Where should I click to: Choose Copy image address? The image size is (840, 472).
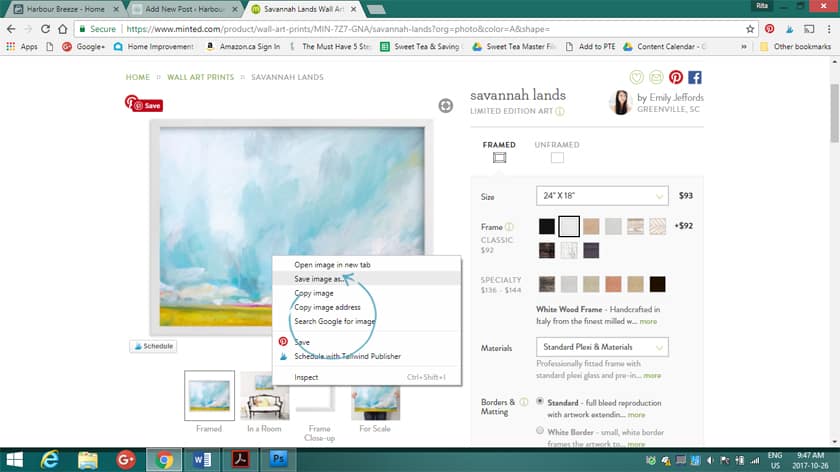click(366, 307)
